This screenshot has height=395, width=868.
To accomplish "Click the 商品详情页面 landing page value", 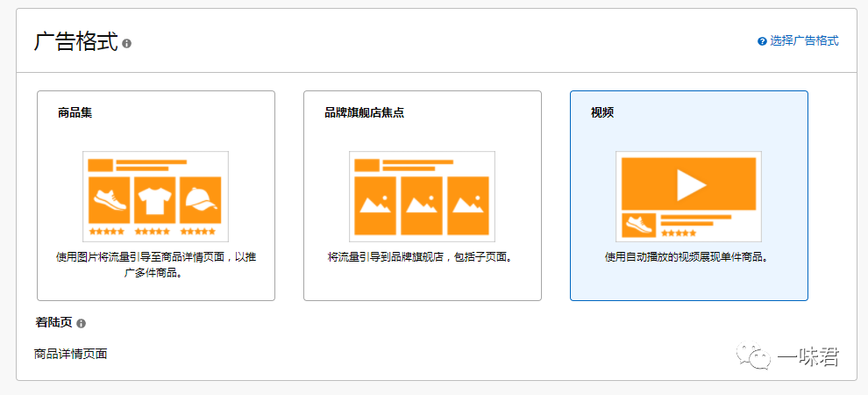I will pos(70,354).
